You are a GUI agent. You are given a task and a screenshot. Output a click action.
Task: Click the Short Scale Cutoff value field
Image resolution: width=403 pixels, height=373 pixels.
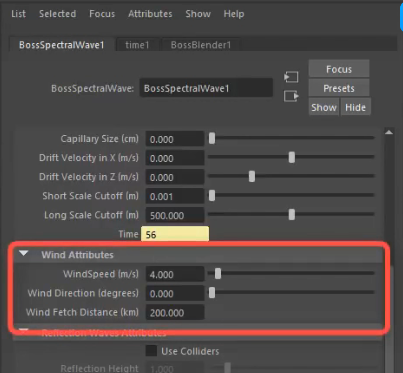175,196
